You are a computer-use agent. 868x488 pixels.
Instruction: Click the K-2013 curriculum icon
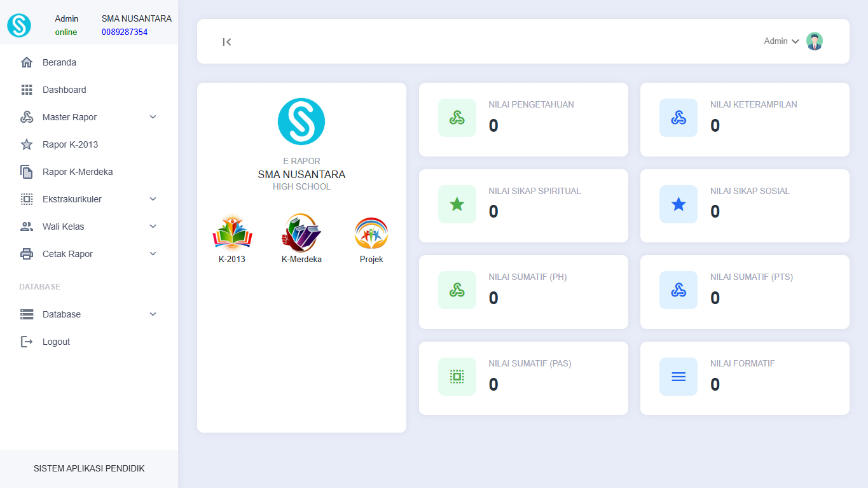point(232,233)
